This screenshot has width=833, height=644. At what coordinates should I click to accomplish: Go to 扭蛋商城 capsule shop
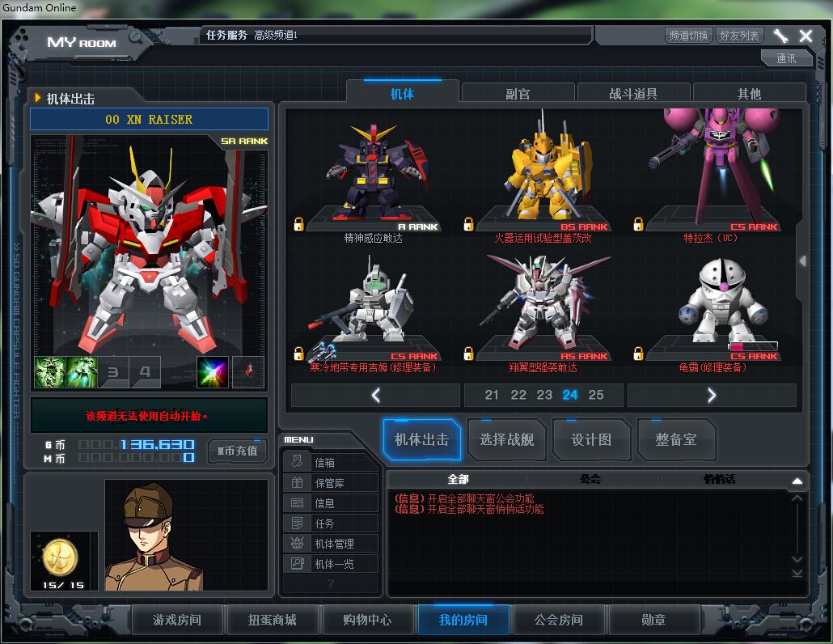272,620
